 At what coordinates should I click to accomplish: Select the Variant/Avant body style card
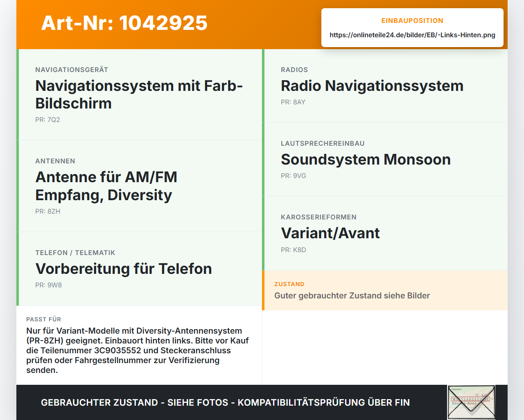(385, 233)
